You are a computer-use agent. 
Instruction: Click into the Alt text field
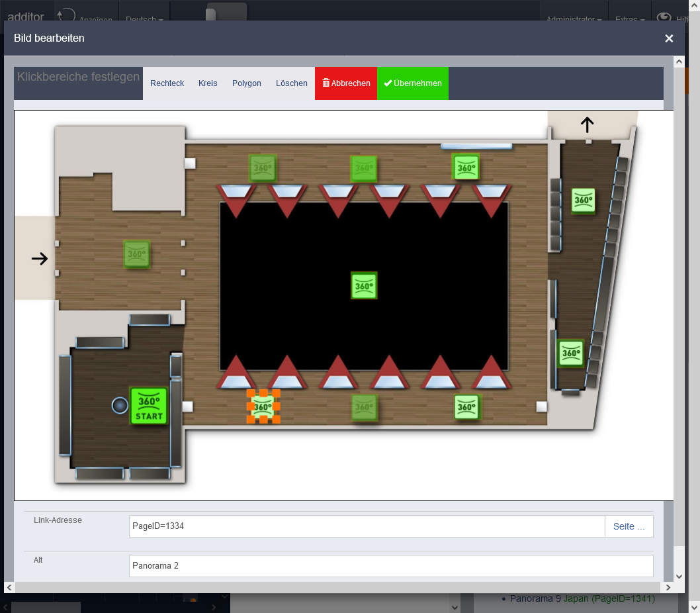[x=390, y=566]
